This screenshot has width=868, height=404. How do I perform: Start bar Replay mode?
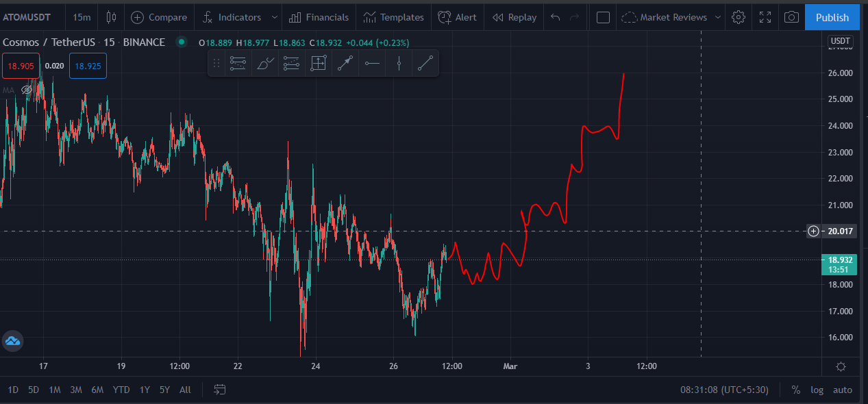514,17
